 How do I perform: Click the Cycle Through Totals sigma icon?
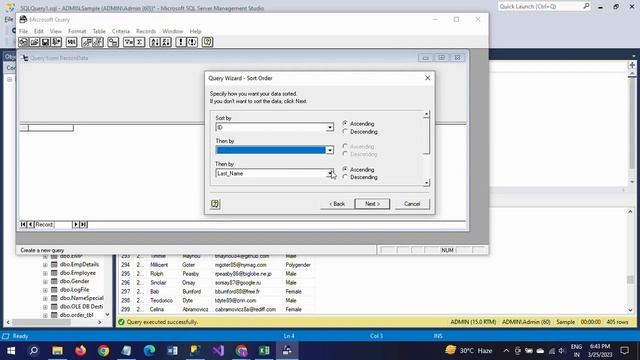pyautogui.click(x=140, y=42)
